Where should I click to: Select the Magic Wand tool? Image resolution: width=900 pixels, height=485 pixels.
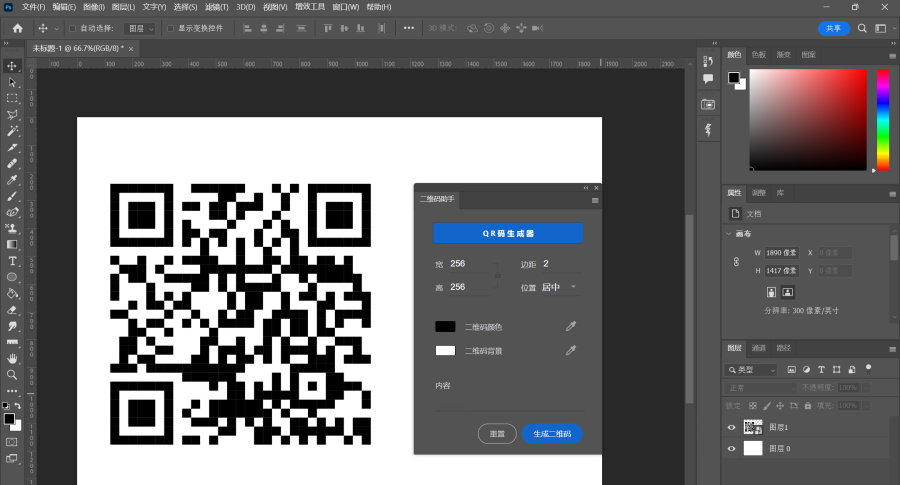12,131
